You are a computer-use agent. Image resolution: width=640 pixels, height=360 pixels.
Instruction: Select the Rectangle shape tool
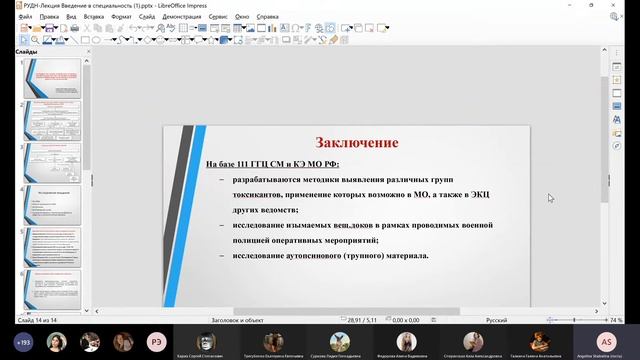(x=85, y=40)
